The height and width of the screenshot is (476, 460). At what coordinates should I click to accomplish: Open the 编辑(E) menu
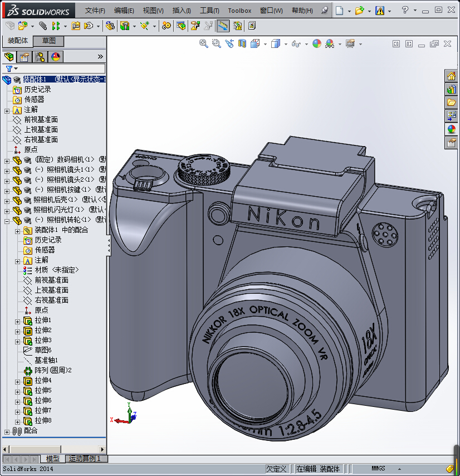tap(124, 11)
